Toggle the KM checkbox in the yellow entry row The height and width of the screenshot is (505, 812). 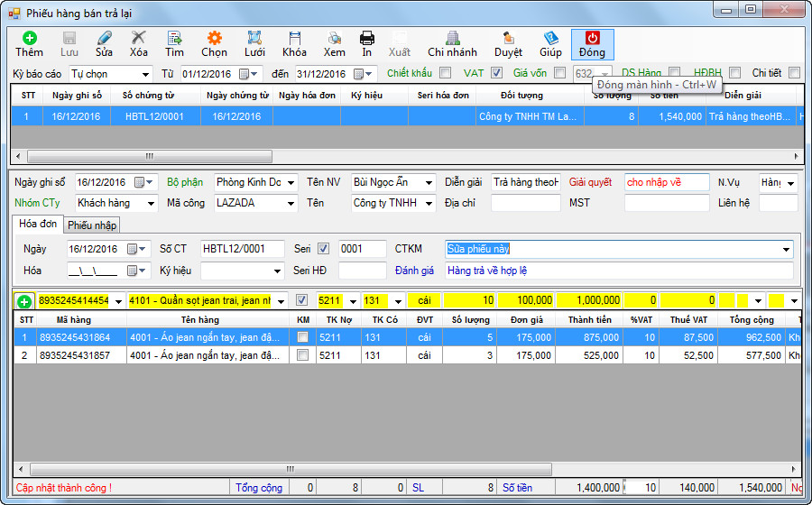302,300
